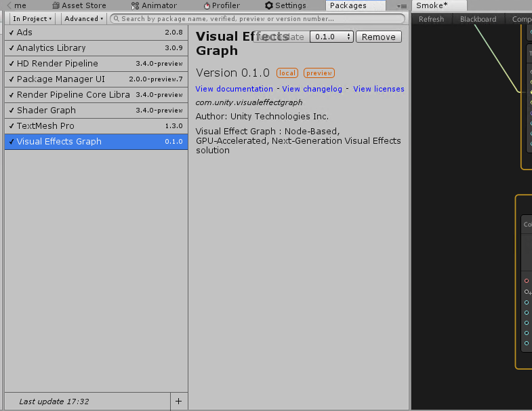The height and width of the screenshot is (411, 532).
Task: Click the plus icon to add package
Action: 178,401
